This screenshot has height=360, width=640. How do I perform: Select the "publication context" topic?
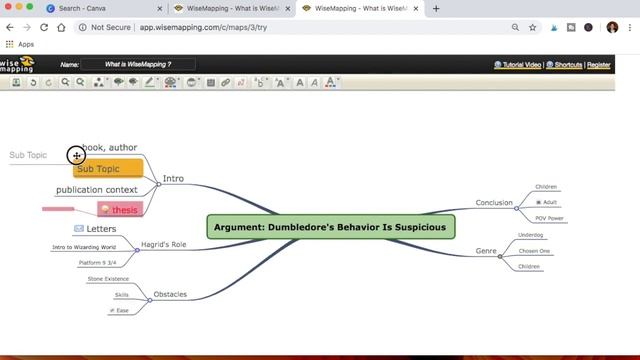(97, 190)
